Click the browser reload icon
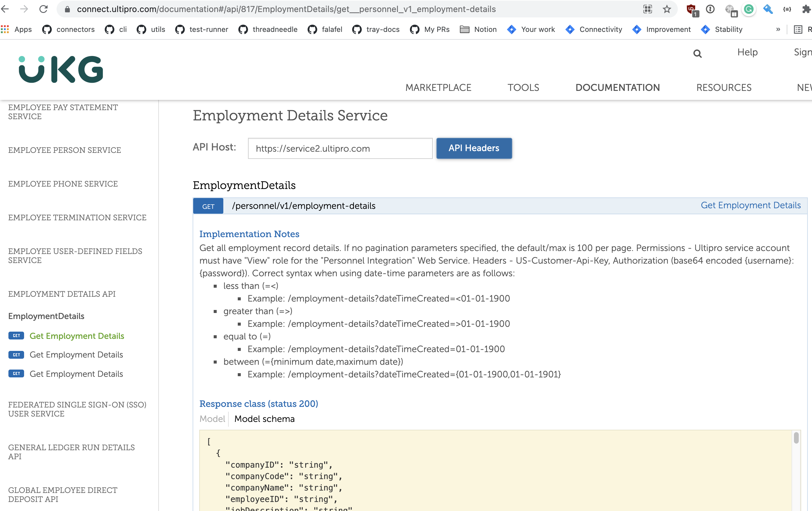The width and height of the screenshot is (812, 511). coord(44,9)
